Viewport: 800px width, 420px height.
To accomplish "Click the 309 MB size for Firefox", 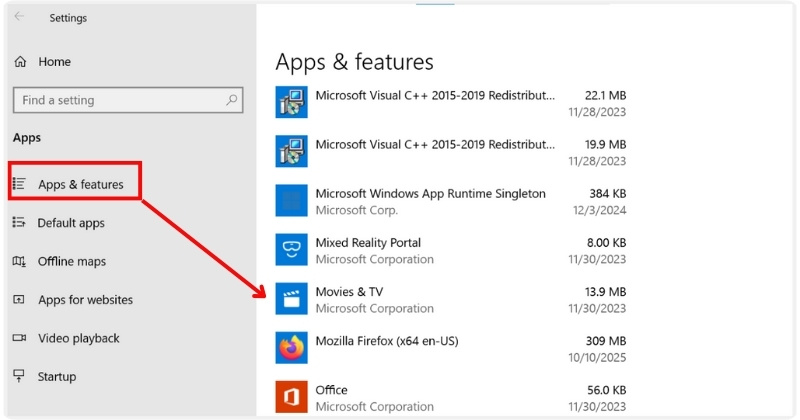I will tap(606, 340).
